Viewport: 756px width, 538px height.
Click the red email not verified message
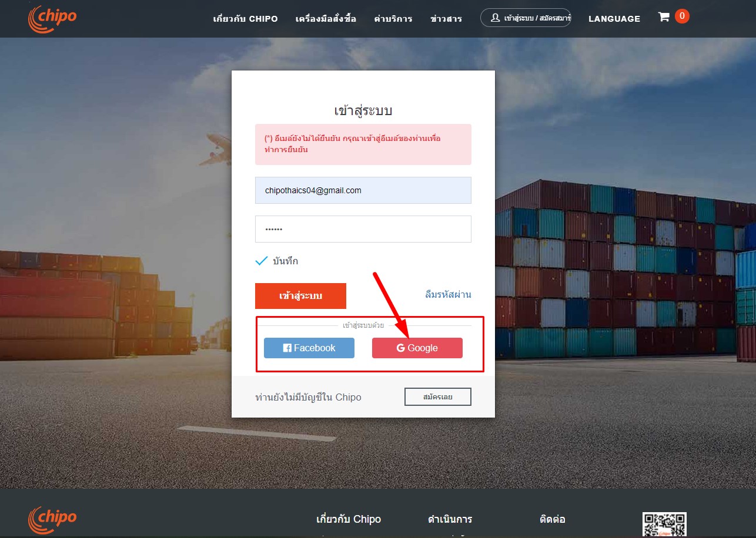coord(363,144)
